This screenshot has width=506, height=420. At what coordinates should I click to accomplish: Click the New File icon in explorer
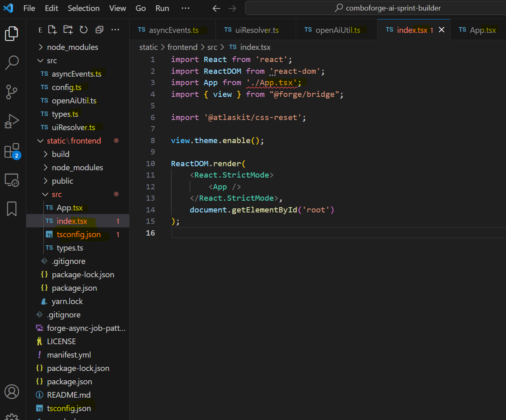pos(52,30)
